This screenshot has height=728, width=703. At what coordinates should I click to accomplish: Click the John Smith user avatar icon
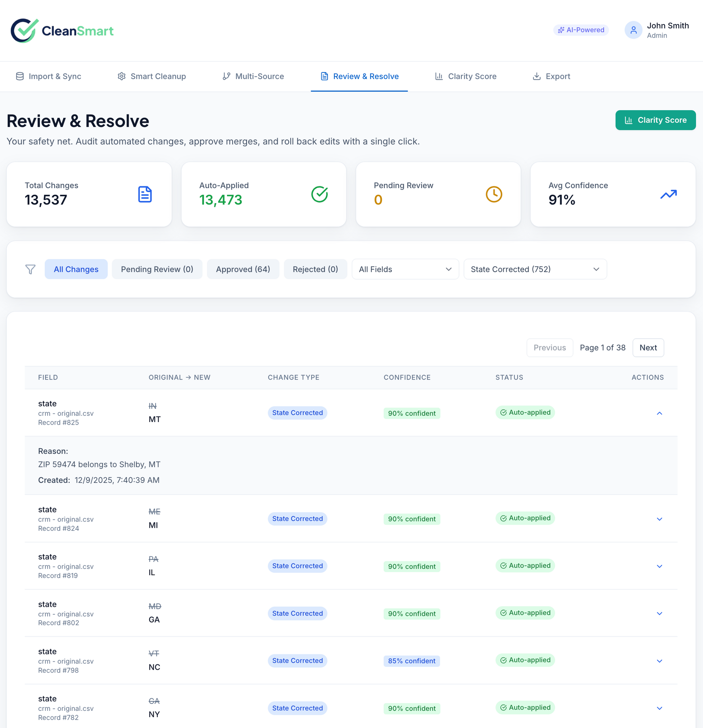pos(633,30)
